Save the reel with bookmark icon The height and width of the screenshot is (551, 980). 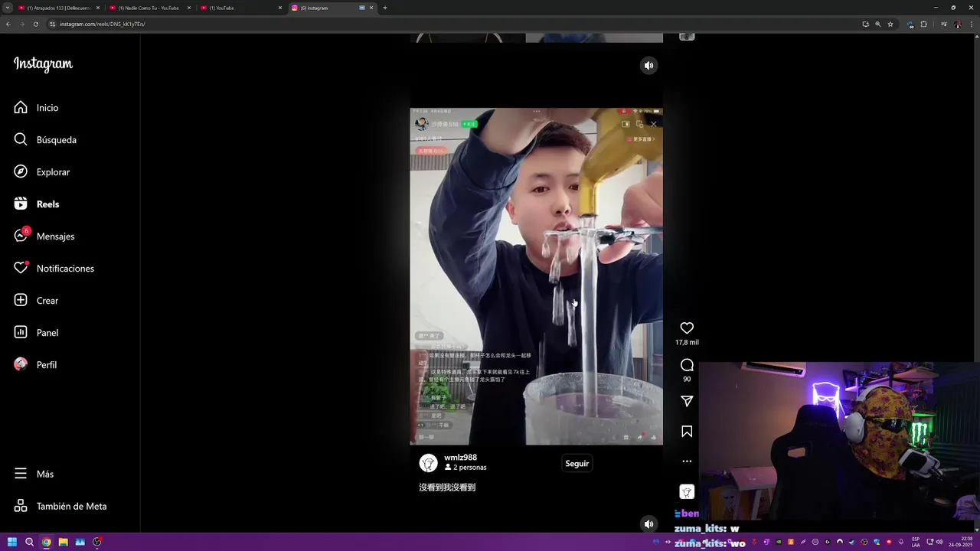pos(687,432)
